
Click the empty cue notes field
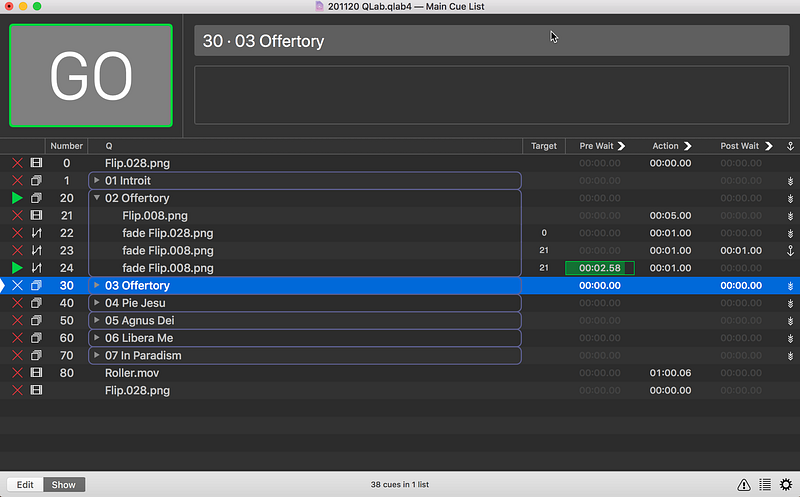tap(492, 95)
